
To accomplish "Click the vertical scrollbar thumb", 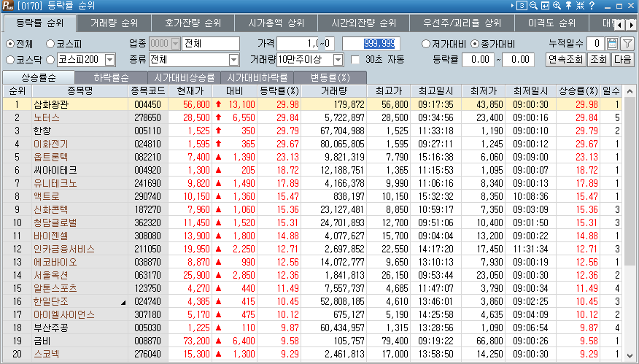I will (630, 182).
